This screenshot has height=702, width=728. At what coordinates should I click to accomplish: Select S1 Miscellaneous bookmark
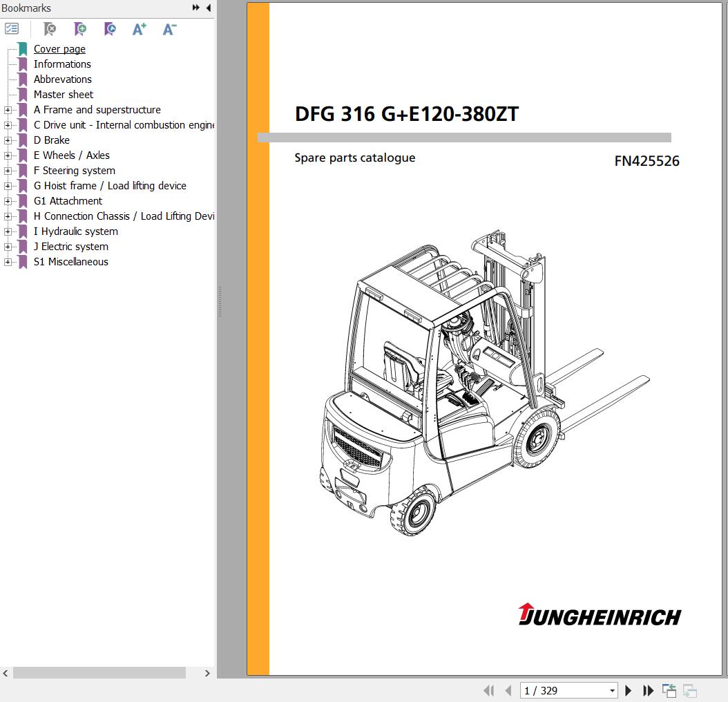pos(70,262)
